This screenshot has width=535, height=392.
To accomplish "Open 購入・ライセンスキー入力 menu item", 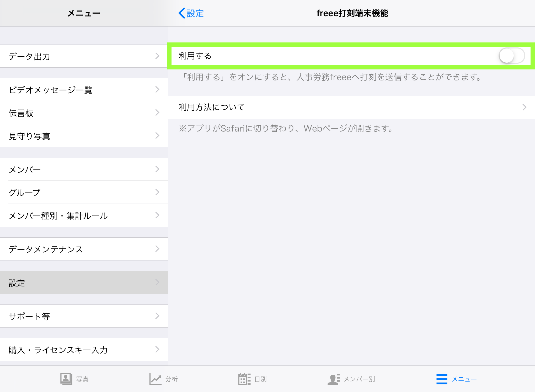I will click(84, 350).
